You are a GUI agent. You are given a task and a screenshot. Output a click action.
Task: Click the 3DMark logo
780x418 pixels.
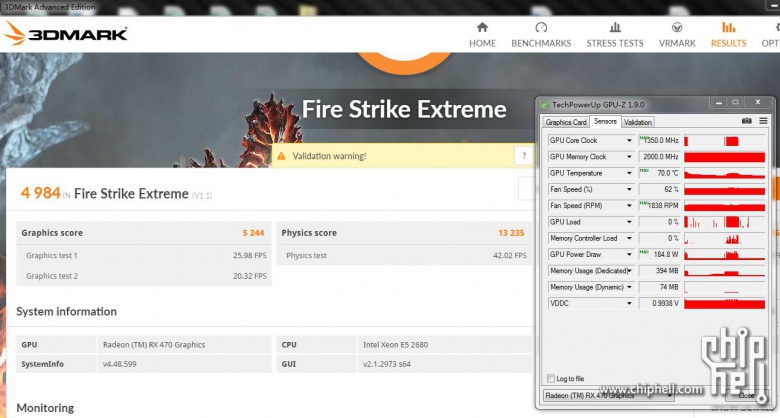(x=65, y=34)
